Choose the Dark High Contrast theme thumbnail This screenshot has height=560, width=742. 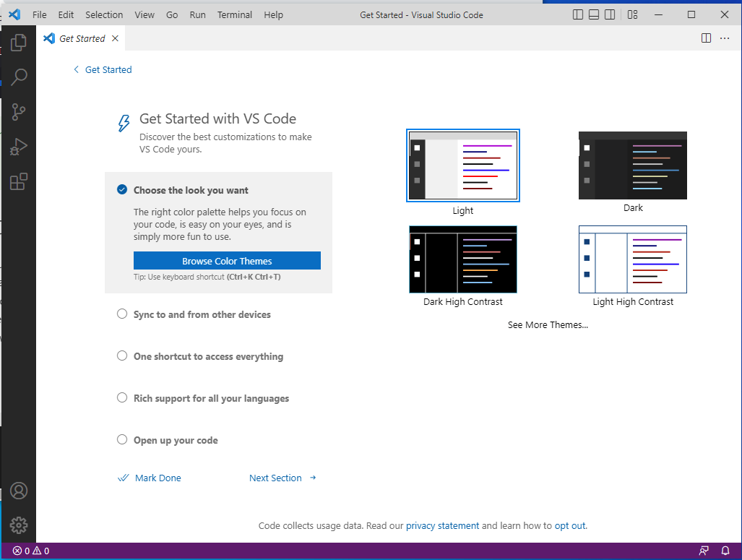coord(463,259)
